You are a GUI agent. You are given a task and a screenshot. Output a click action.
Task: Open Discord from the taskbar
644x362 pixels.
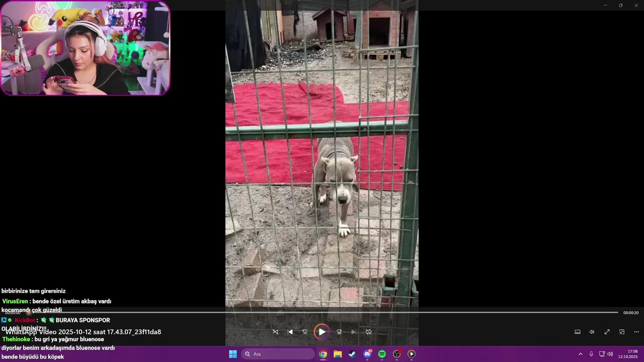coord(367,354)
